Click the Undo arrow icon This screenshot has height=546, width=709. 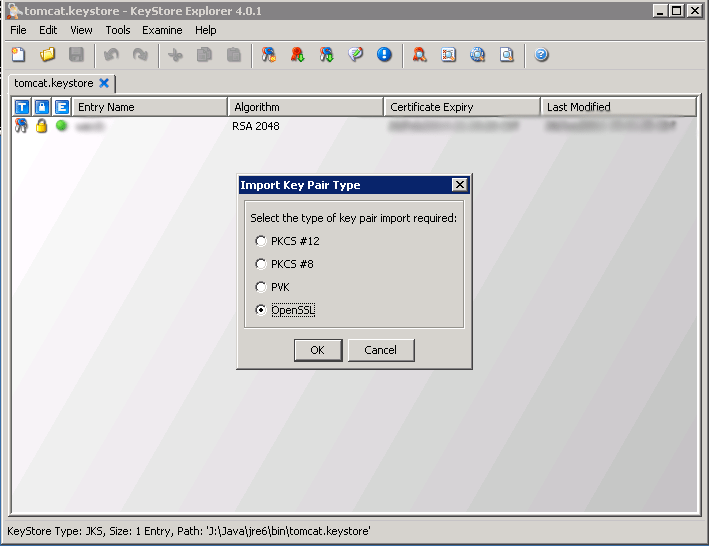[x=111, y=55]
